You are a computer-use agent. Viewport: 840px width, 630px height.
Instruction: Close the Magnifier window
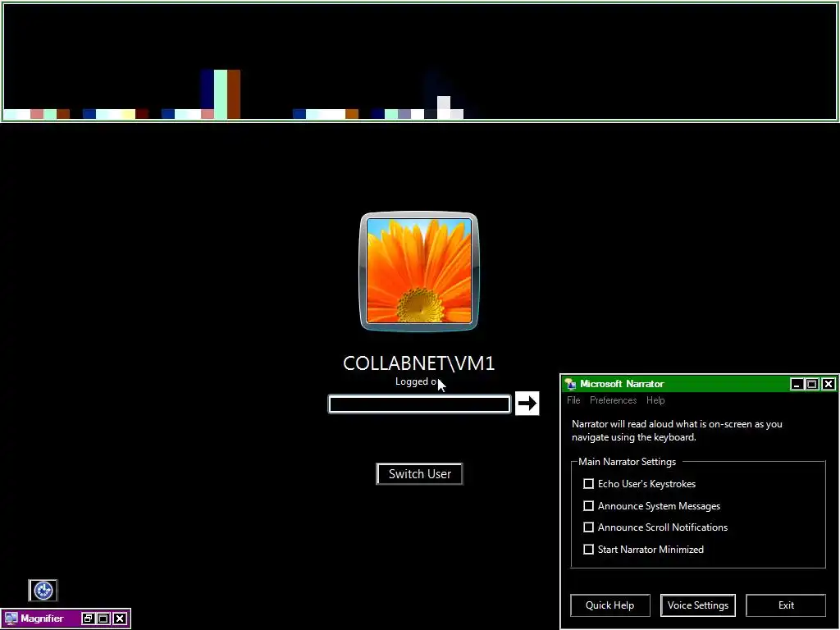tap(120, 619)
